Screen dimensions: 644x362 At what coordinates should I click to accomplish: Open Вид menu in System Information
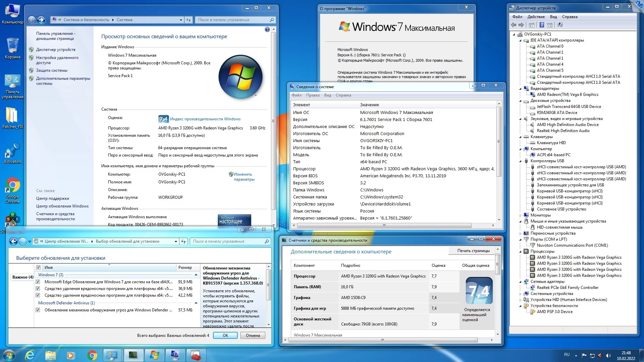tap(327, 95)
